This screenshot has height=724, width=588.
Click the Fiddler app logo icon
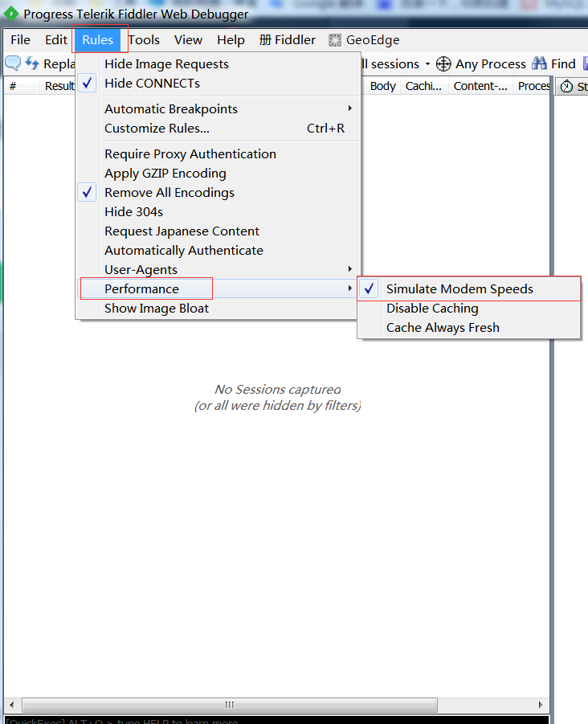[x=10, y=14]
